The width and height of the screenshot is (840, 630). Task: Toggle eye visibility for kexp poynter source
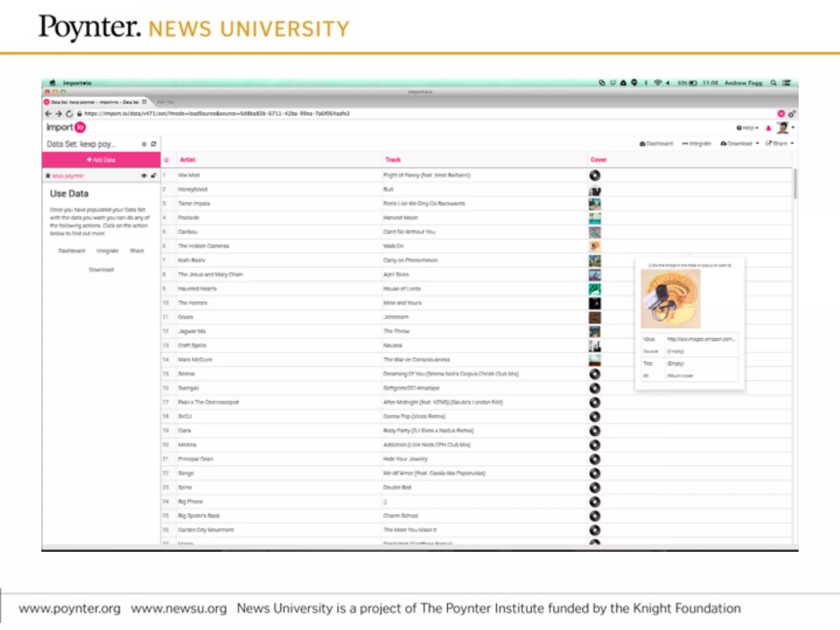144,176
